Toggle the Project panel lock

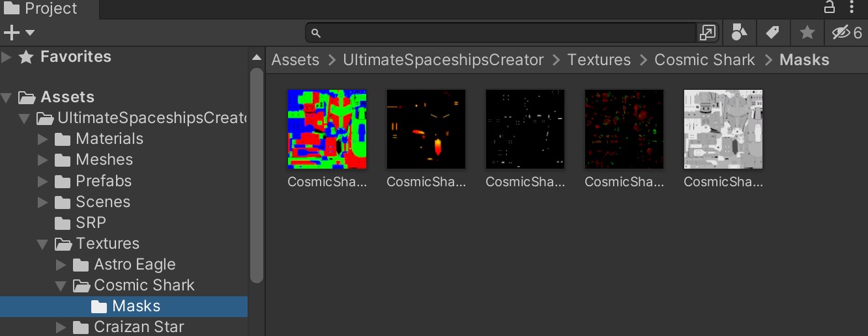point(830,8)
